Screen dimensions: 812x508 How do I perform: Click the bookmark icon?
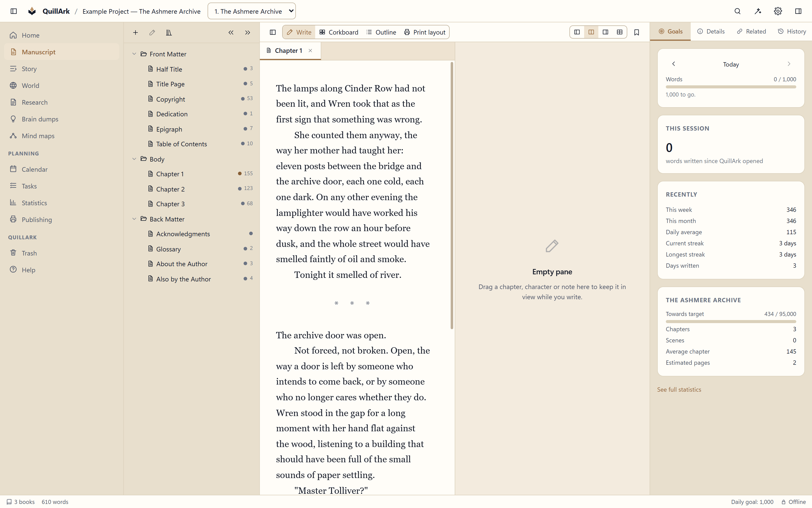tap(636, 32)
